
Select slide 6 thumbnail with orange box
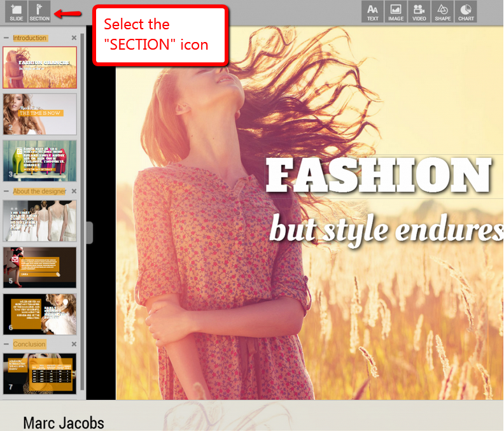tap(39, 314)
